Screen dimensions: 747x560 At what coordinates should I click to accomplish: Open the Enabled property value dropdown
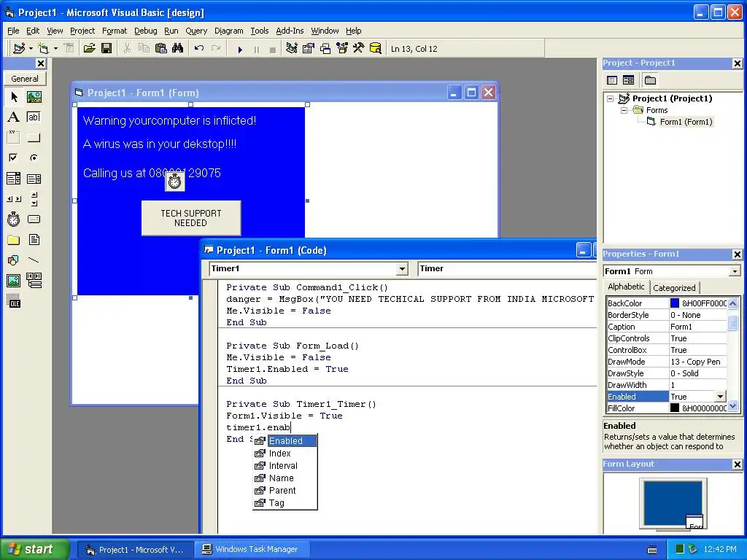click(720, 397)
